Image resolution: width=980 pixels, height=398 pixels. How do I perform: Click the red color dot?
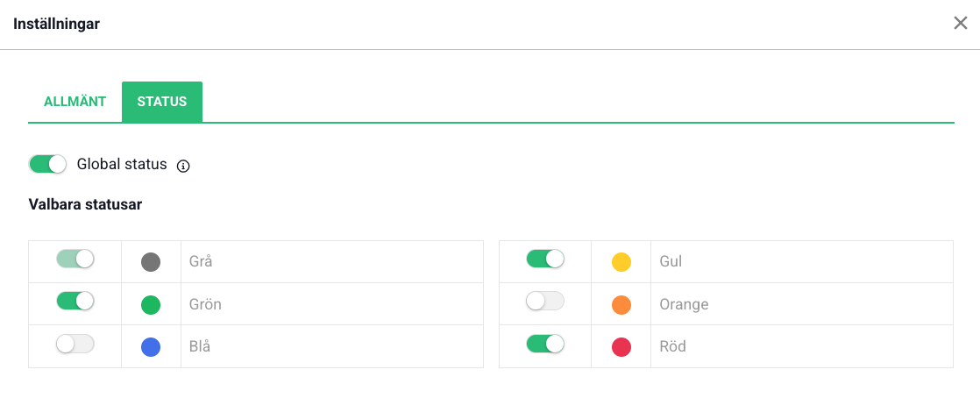pyautogui.click(x=621, y=347)
